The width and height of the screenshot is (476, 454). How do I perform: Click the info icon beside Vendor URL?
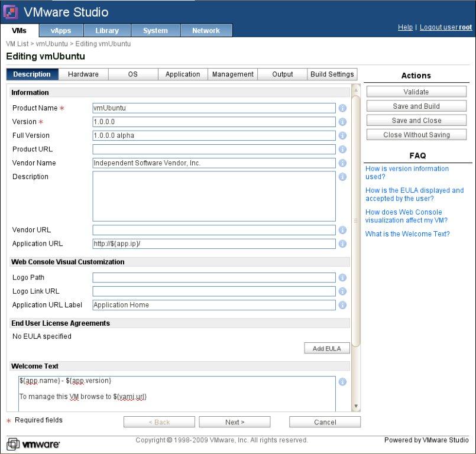(342, 230)
